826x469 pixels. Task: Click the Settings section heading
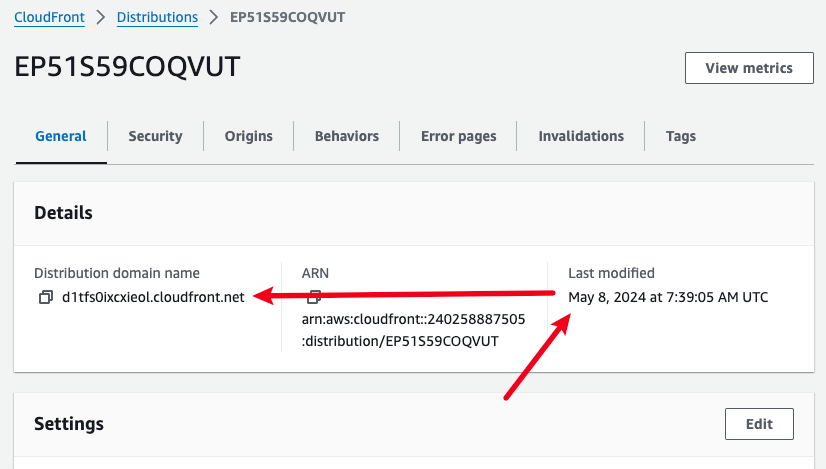point(69,424)
